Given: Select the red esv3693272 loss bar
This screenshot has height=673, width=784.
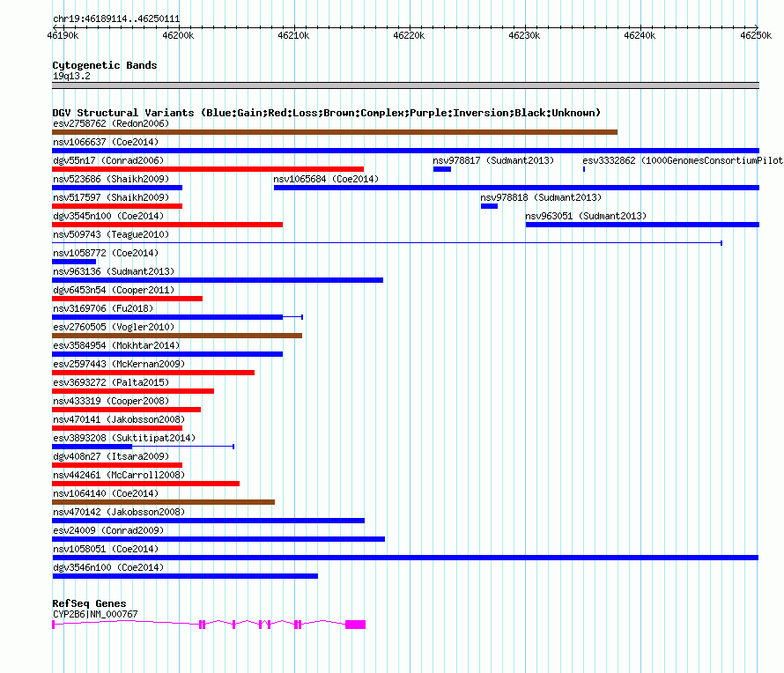Looking at the screenshot, I should 133,391.
